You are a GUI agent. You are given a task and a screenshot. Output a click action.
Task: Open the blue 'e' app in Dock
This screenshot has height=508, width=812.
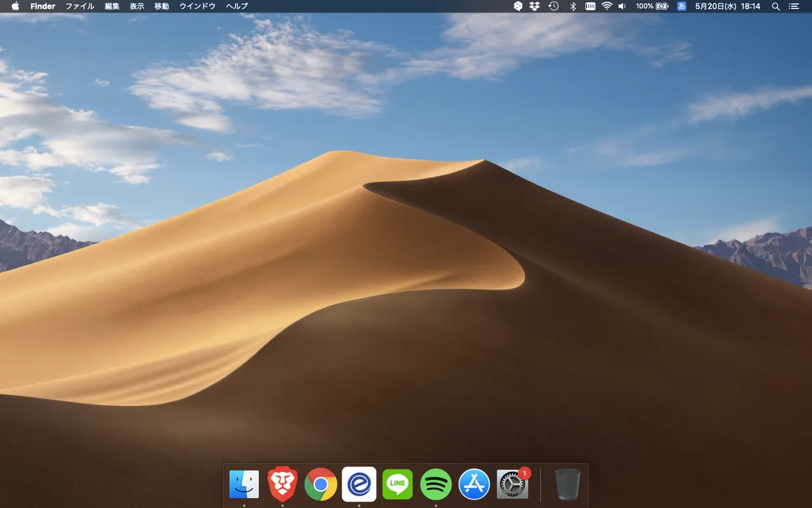359,485
